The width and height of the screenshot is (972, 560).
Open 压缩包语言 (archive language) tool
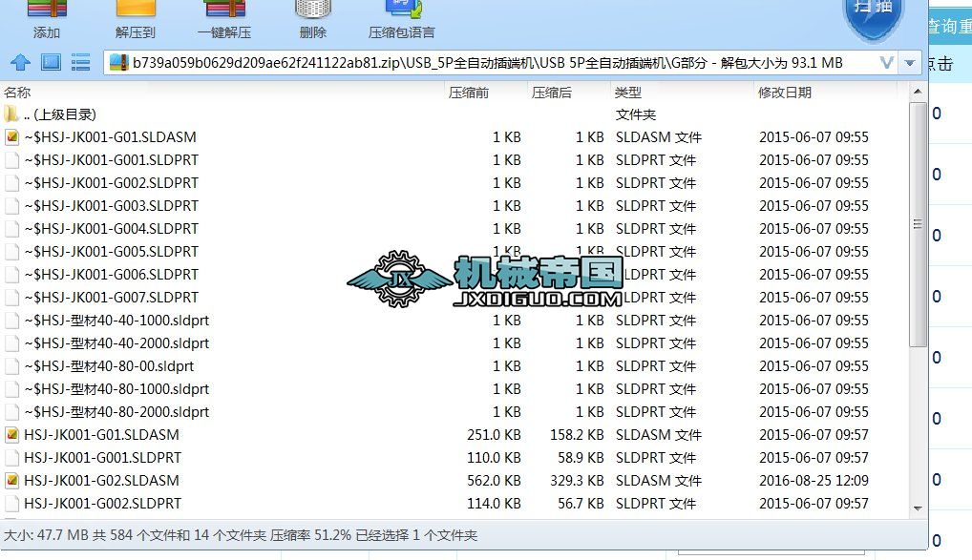(x=400, y=16)
